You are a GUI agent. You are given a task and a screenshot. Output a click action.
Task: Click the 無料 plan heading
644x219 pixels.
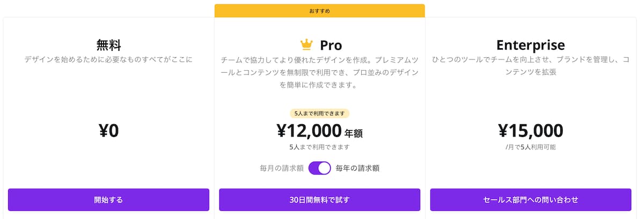pos(108,45)
